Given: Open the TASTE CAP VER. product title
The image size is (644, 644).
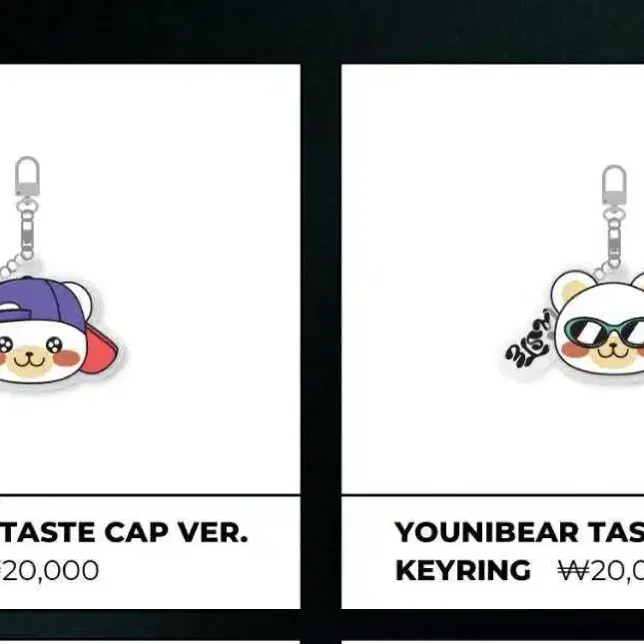Looking at the screenshot, I should 123,533.
